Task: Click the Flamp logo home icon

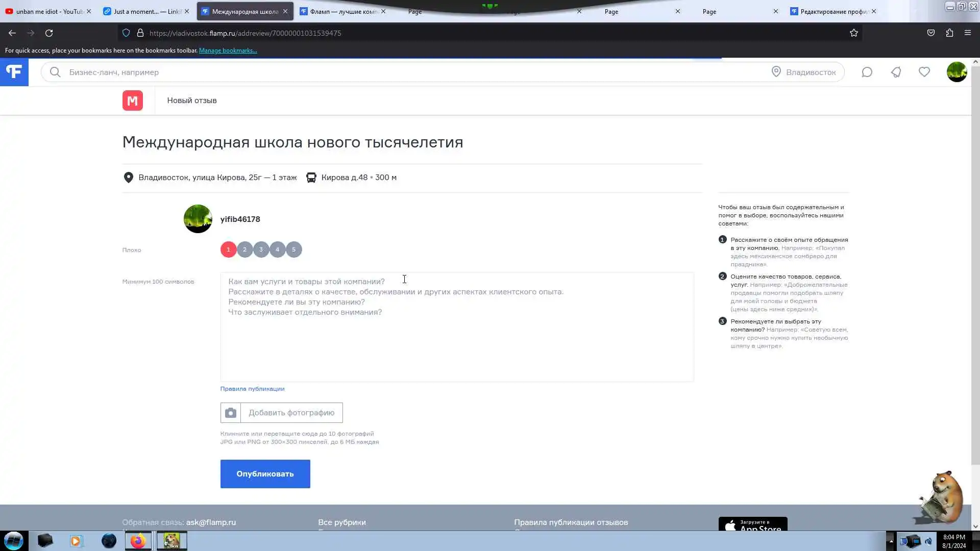Action: point(14,72)
